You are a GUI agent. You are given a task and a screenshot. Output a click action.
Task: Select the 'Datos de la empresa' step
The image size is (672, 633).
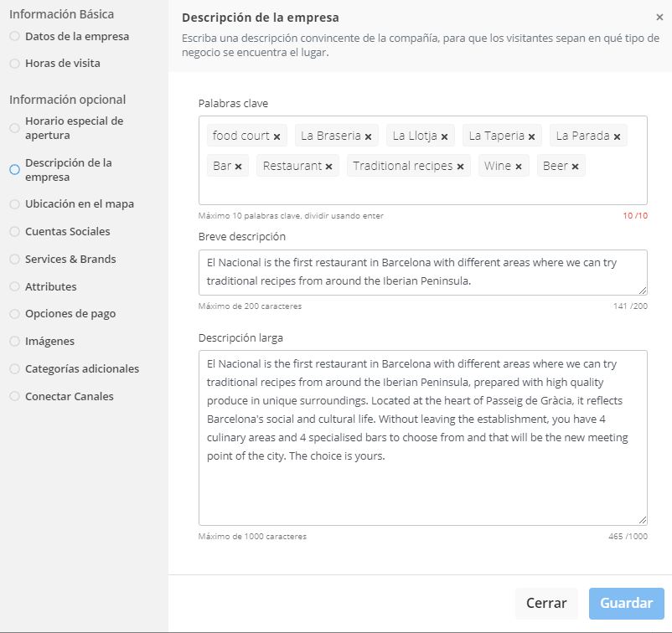76,36
